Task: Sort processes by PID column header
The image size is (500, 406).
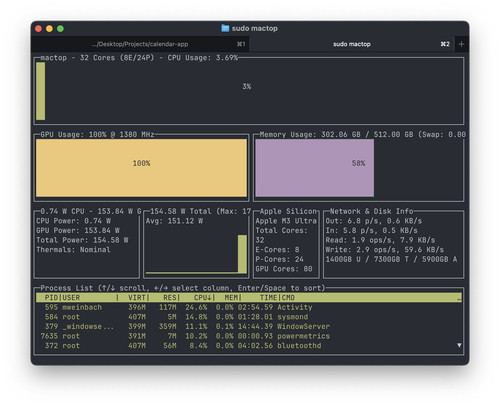Action: (x=51, y=298)
